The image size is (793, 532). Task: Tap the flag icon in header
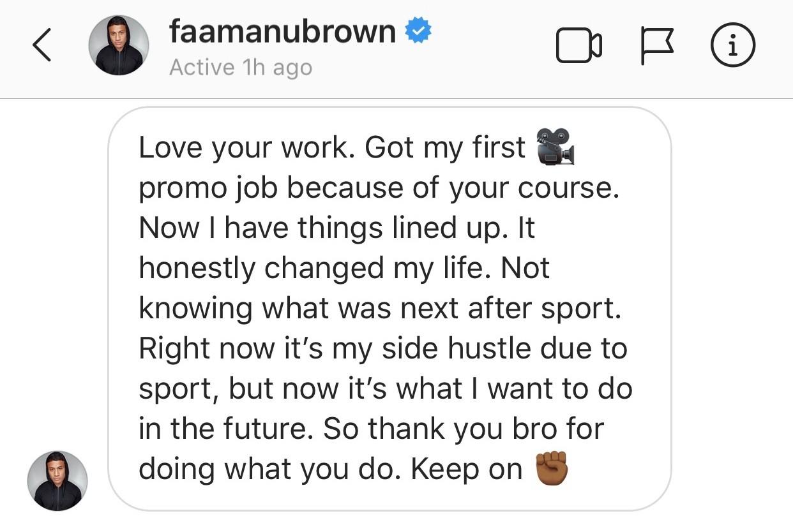click(x=658, y=47)
